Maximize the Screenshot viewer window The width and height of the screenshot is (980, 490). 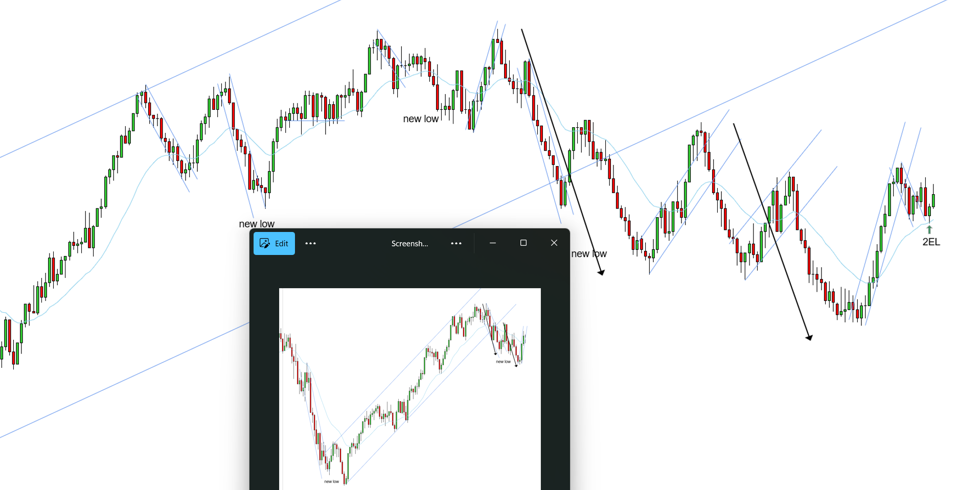(523, 243)
